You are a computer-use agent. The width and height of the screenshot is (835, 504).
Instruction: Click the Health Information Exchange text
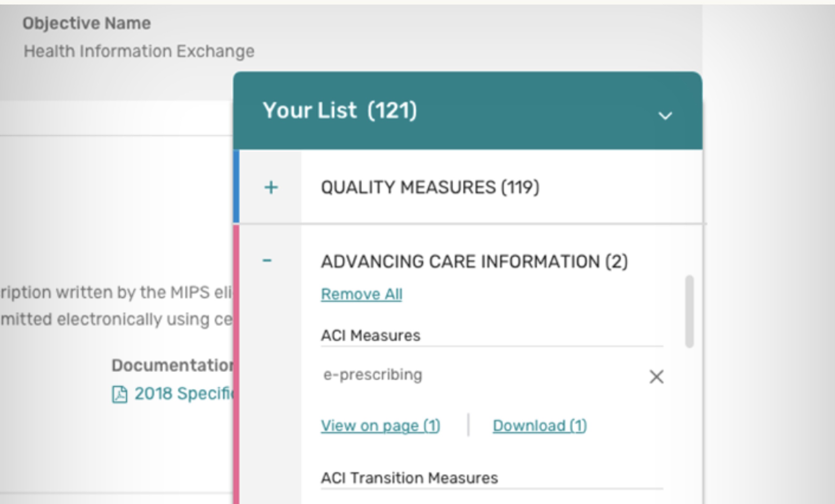point(139,51)
